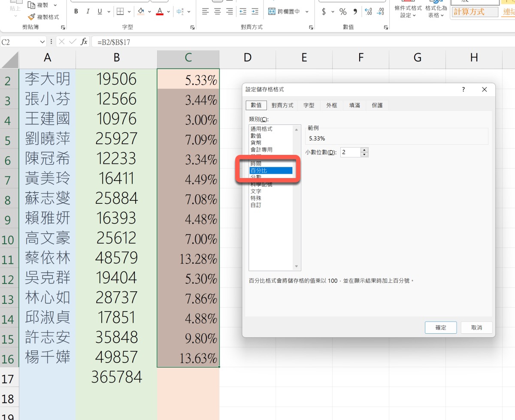This screenshot has height=420, width=515.
Task: Click the Increase Decimal icon
Action: (368, 12)
